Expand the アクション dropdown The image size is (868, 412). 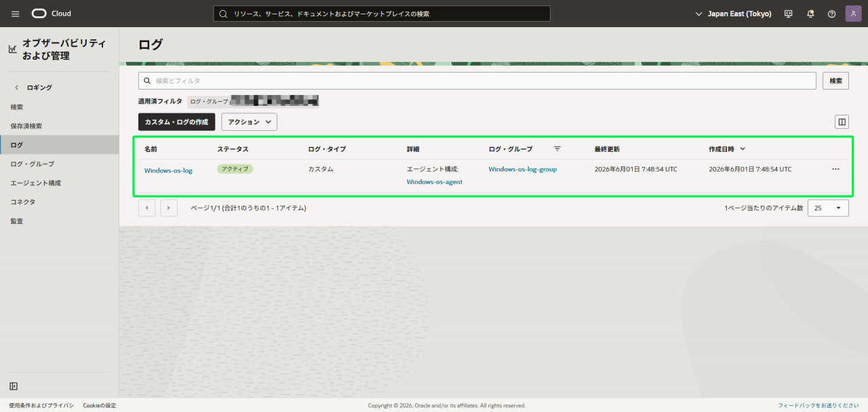point(250,122)
